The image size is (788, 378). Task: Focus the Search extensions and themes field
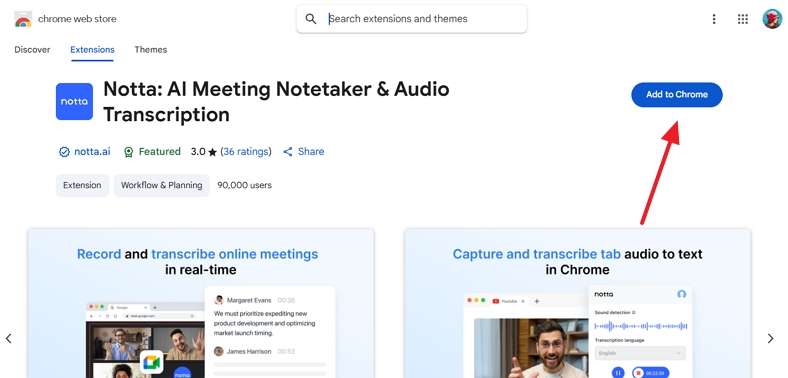[412, 19]
